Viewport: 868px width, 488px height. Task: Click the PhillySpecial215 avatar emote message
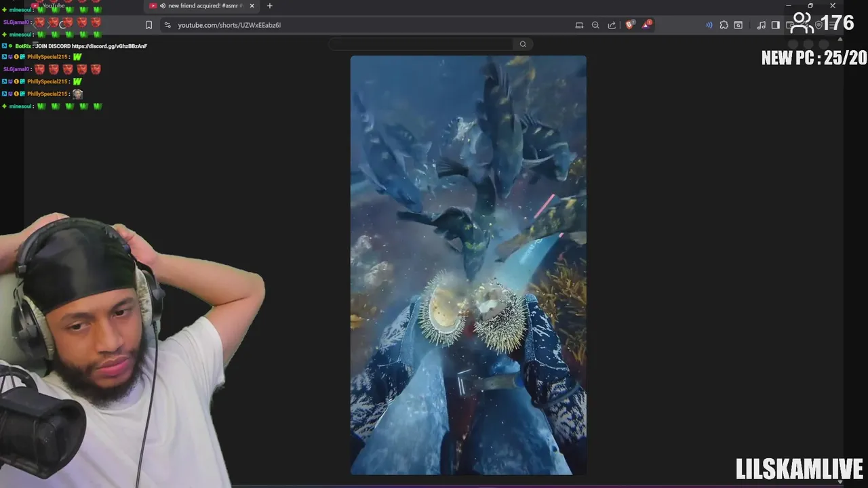(x=77, y=94)
